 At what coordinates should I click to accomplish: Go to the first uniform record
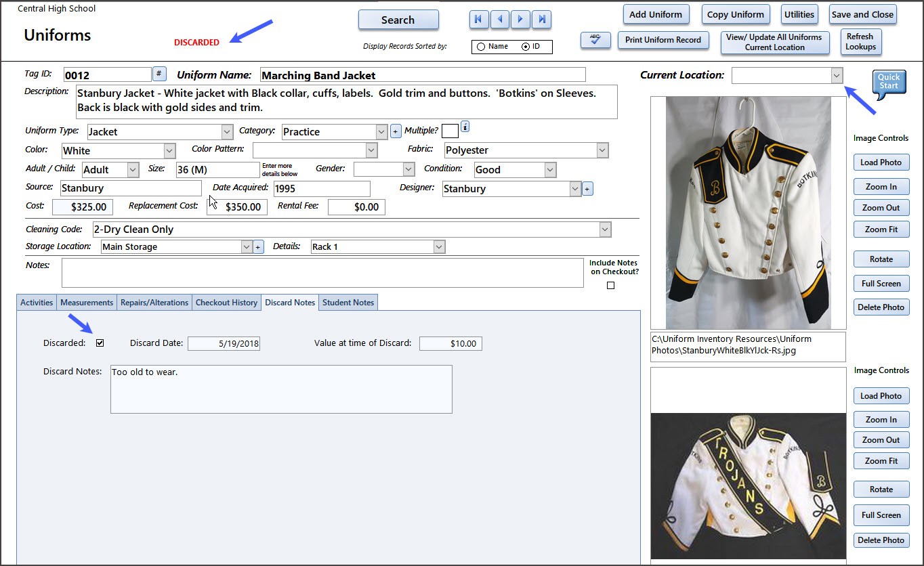(479, 20)
